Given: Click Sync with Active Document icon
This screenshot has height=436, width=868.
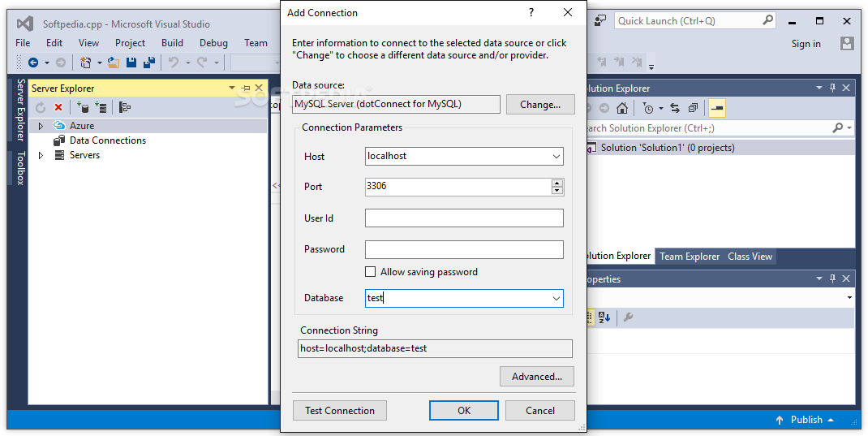Looking at the screenshot, I should click(x=675, y=108).
